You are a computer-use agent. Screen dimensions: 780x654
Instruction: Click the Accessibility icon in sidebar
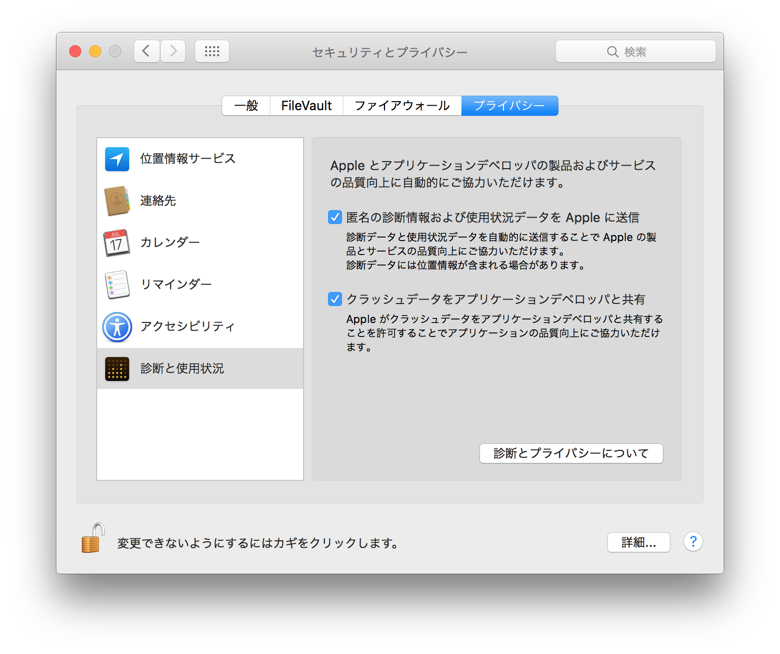117,327
